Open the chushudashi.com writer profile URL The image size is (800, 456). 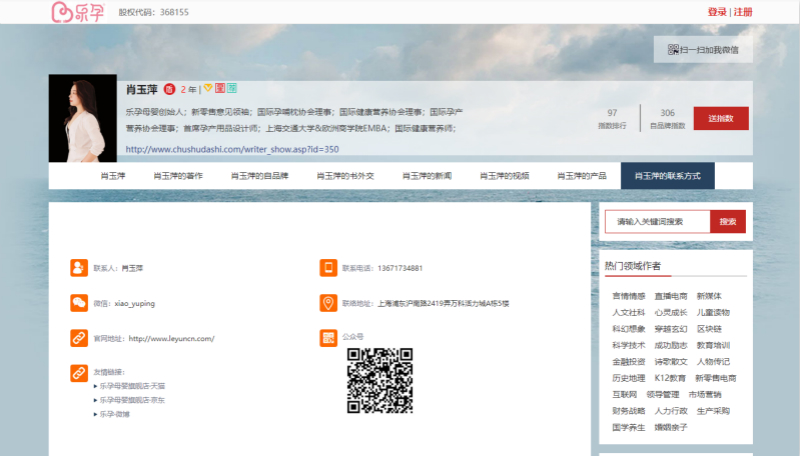tap(232, 149)
